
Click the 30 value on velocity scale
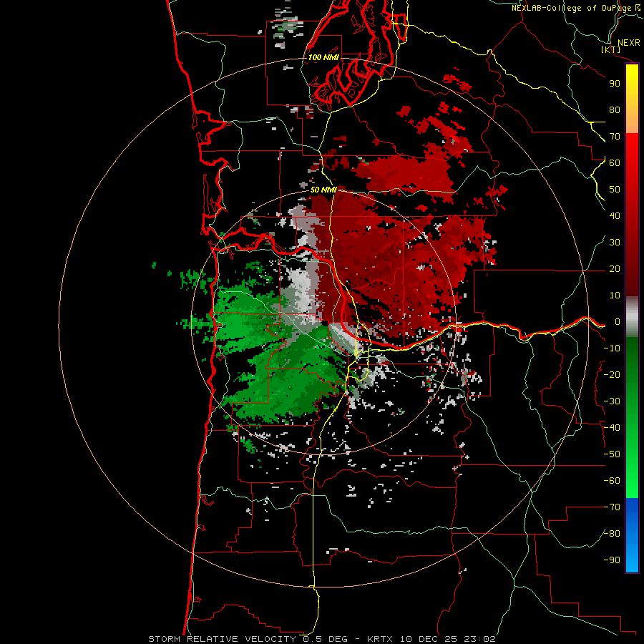coord(615,243)
